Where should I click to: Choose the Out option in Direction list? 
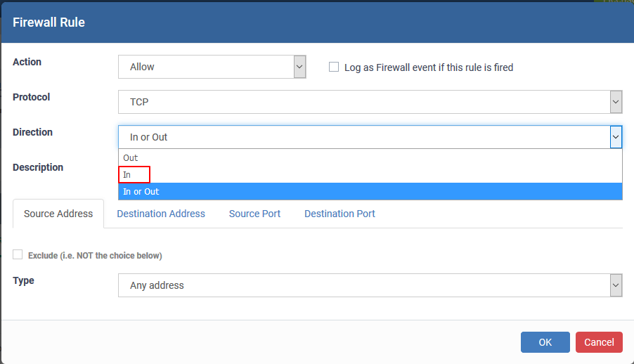(x=370, y=157)
